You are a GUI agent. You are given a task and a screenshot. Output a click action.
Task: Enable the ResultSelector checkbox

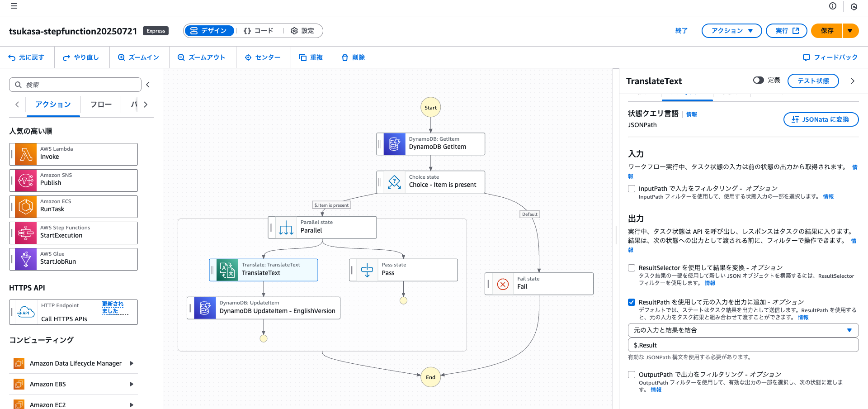point(632,268)
